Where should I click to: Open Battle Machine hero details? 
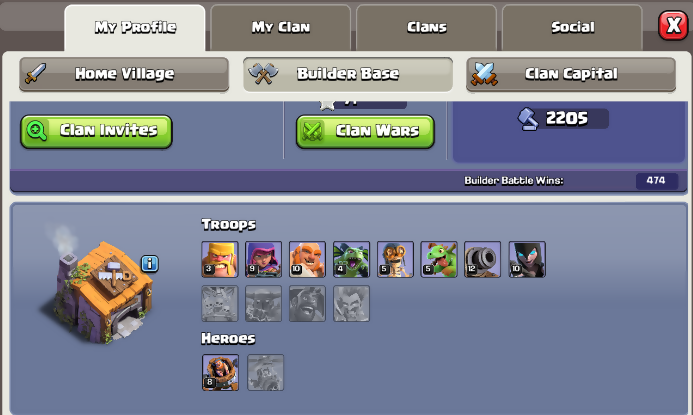pyautogui.click(x=220, y=373)
